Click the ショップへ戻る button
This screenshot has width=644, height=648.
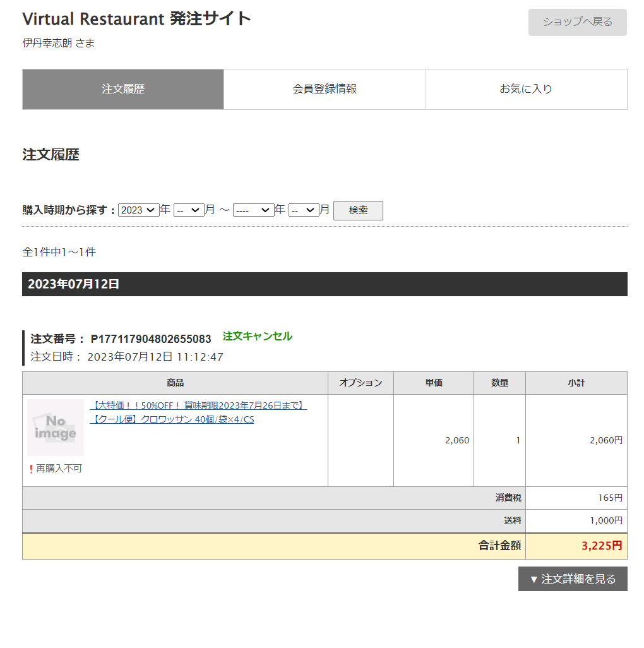577,22
